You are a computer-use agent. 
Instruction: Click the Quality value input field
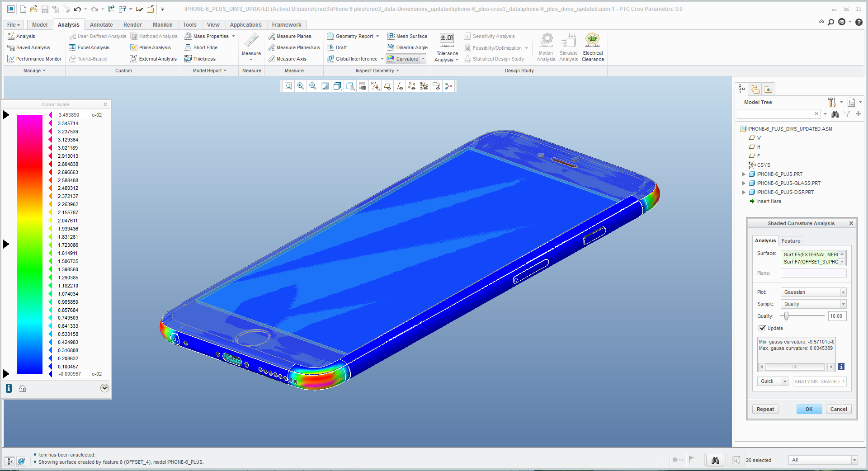[837, 316]
